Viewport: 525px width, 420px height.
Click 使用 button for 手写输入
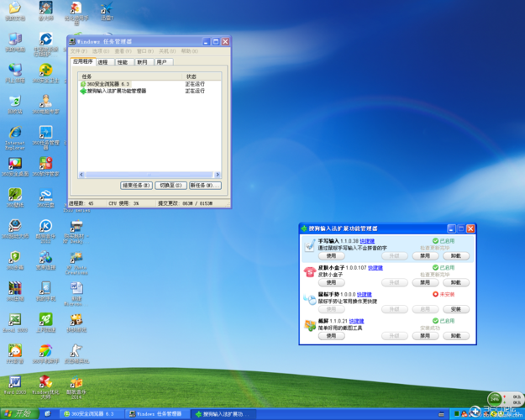[331, 256]
